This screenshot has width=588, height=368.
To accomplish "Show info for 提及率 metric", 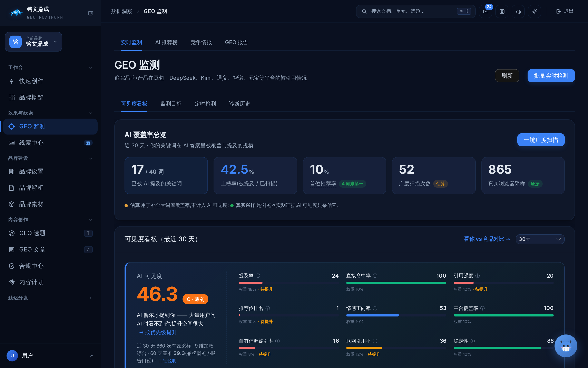I will [258, 276].
